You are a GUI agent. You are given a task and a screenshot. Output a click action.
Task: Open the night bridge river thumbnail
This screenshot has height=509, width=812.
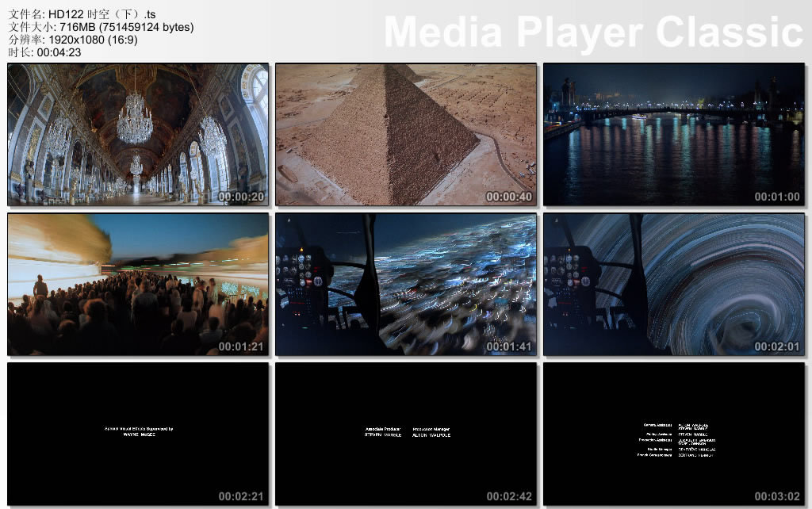click(673, 134)
